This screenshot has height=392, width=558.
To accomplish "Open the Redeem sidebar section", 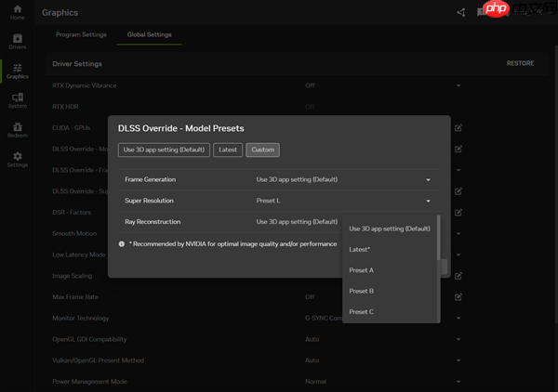I will tap(17, 129).
